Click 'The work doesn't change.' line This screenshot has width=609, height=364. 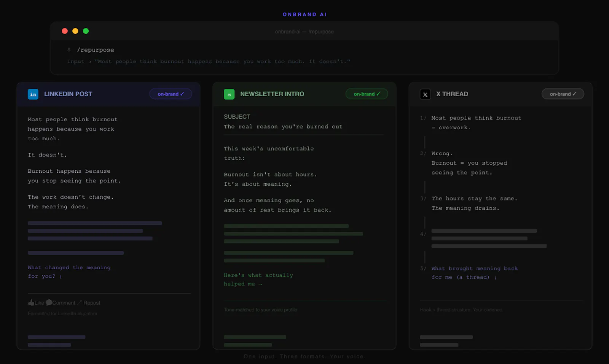71,197
